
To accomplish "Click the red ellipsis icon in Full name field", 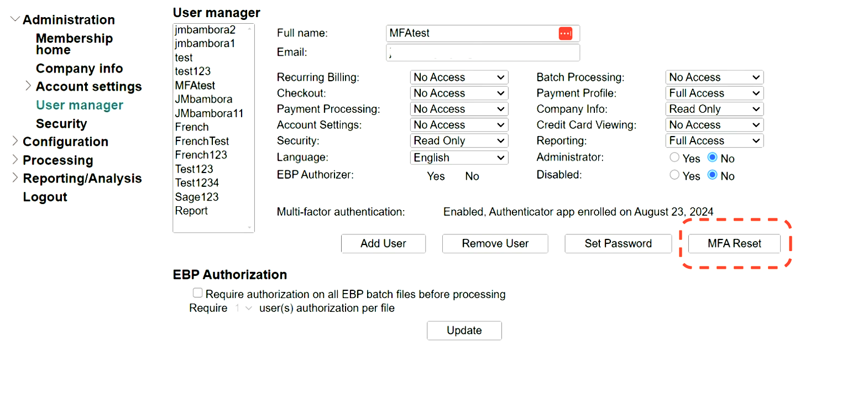I will [x=566, y=33].
